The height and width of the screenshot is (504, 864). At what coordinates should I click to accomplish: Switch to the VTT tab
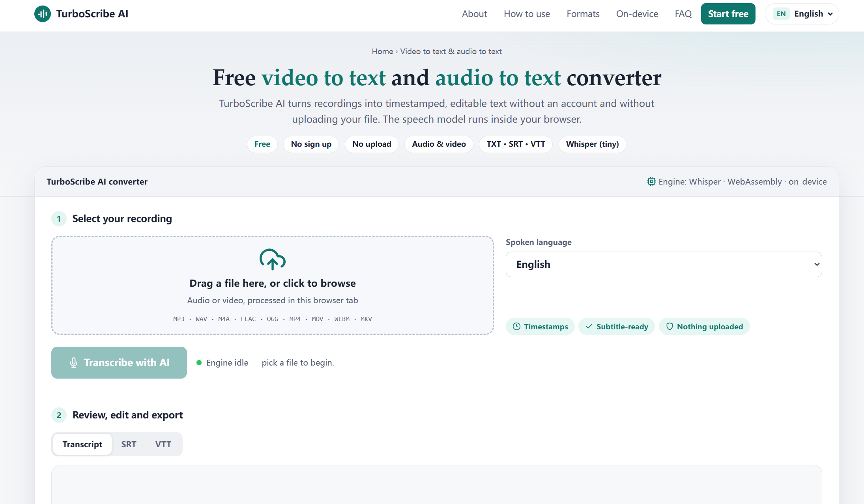(163, 444)
